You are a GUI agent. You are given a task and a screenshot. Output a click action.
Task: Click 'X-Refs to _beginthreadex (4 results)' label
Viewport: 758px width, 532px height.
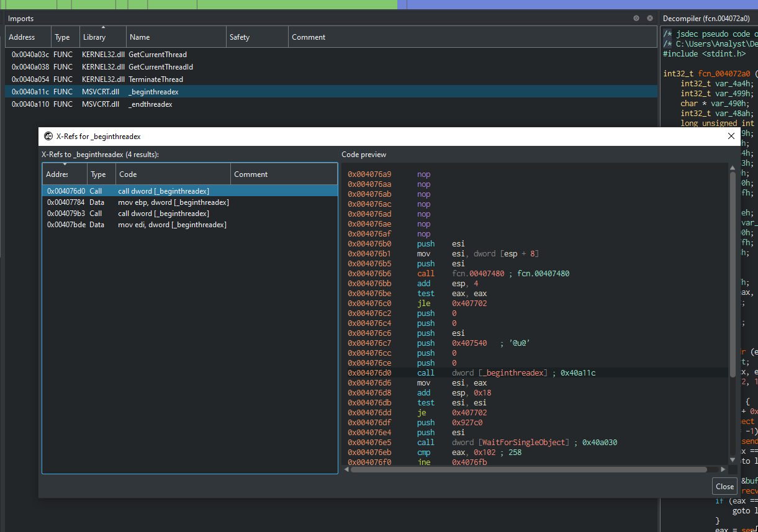(x=100, y=155)
